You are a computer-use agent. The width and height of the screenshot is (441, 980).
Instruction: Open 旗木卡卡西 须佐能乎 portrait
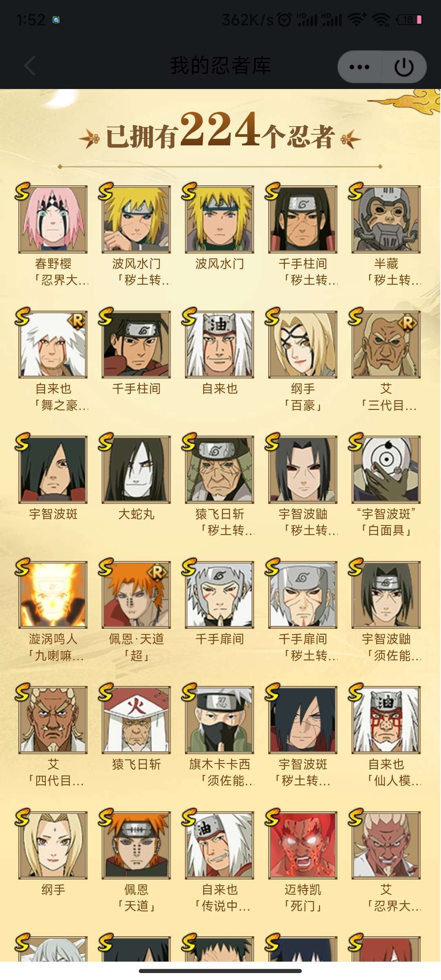(220, 720)
